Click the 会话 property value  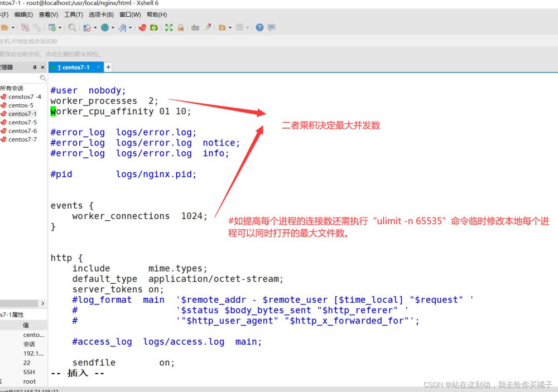click(29, 344)
